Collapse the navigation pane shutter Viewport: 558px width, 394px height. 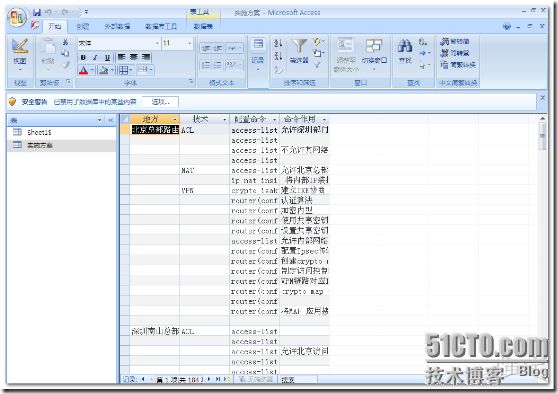pyautogui.click(x=111, y=120)
